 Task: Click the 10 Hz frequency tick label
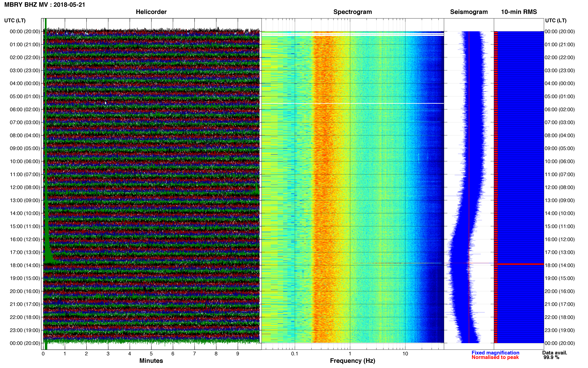[405, 354]
